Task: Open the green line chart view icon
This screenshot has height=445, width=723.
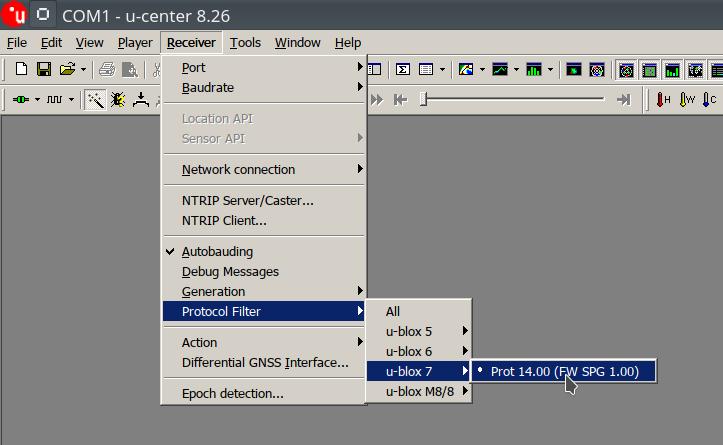Action: 500,70
